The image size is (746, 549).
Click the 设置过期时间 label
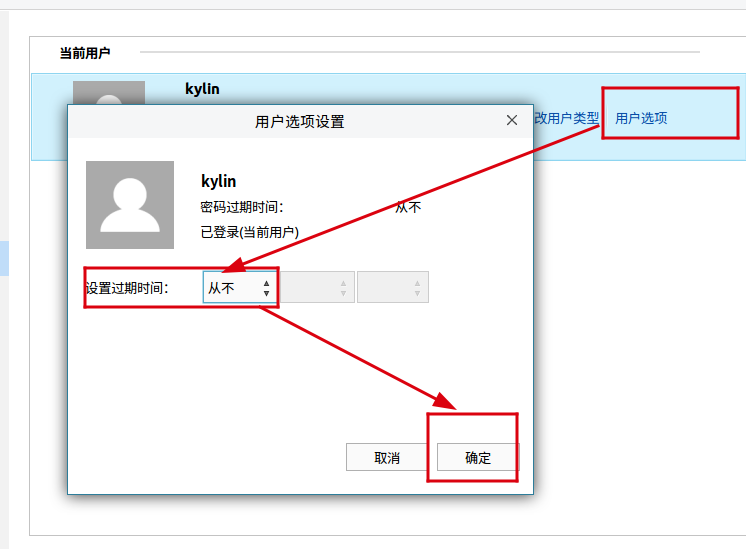coord(127,288)
